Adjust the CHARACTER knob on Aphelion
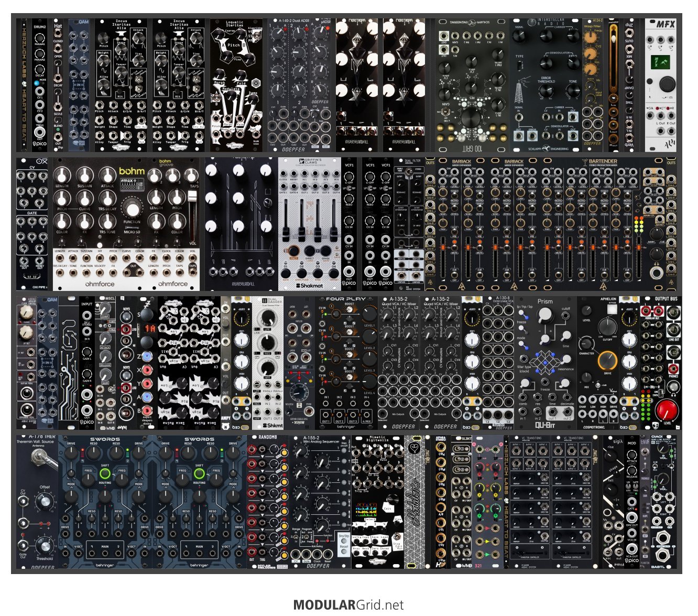The image size is (698, 616). [587, 343]
